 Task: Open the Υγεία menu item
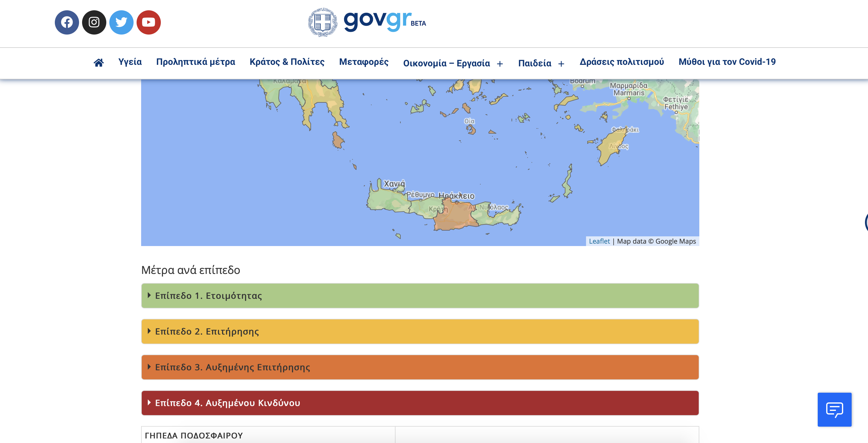pyautogui.click(x=130, y=62)
